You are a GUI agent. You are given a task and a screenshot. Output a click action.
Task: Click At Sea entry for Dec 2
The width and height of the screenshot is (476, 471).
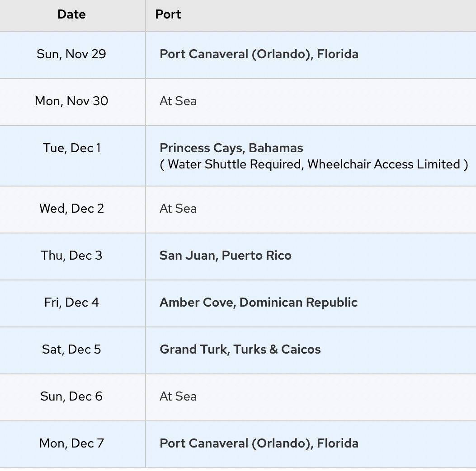click(178, 209)
